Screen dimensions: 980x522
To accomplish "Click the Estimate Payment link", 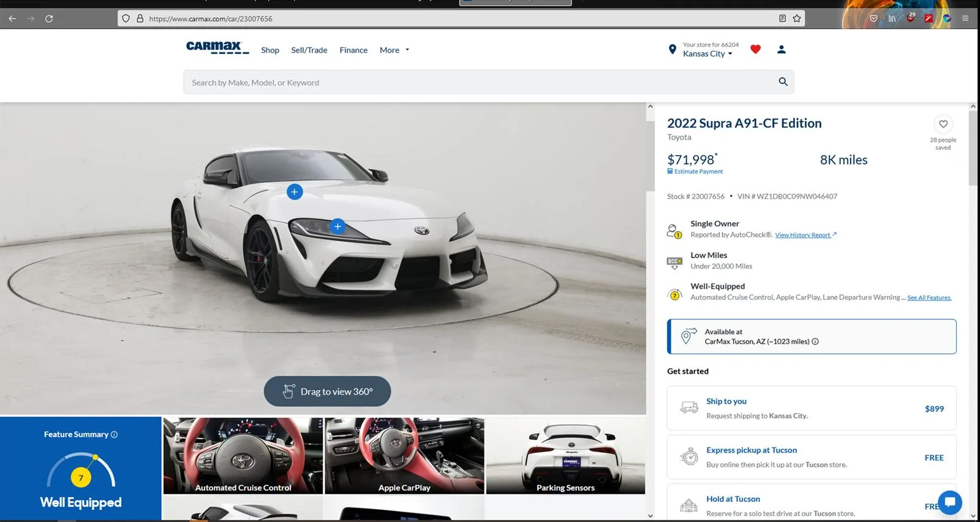I will tap(695, 172).
